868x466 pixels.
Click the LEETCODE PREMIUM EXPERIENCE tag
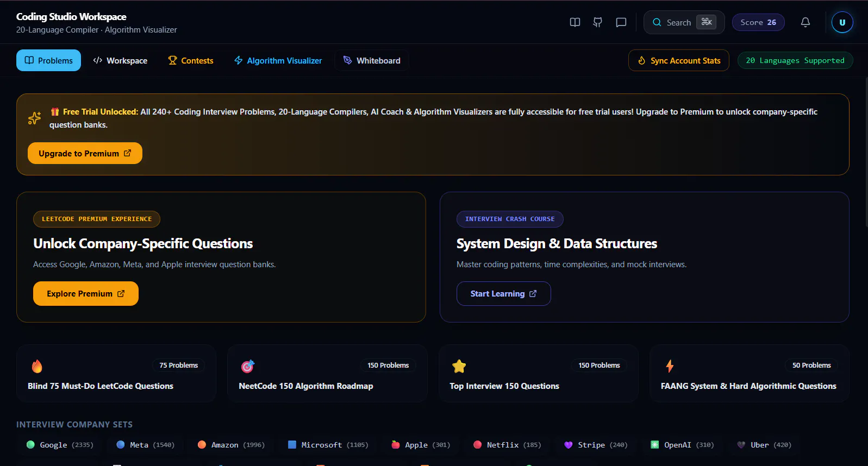(x=97, y=219)
